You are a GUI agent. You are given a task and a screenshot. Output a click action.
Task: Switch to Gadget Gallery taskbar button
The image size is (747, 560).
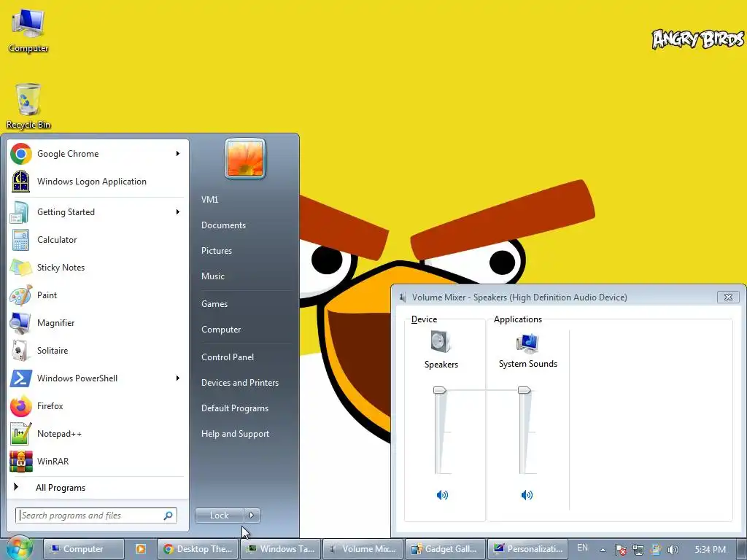click(446, 549)
